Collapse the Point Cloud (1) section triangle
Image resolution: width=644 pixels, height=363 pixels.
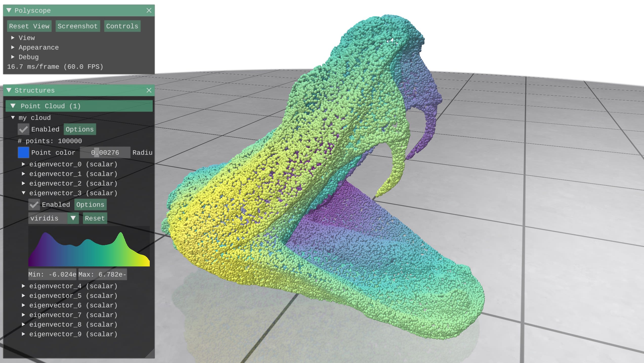13,106
